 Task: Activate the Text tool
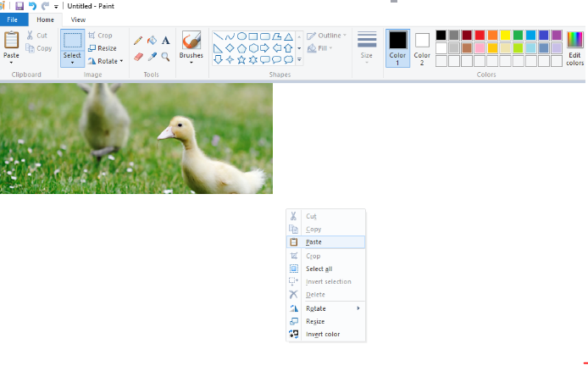coord(165,40)
